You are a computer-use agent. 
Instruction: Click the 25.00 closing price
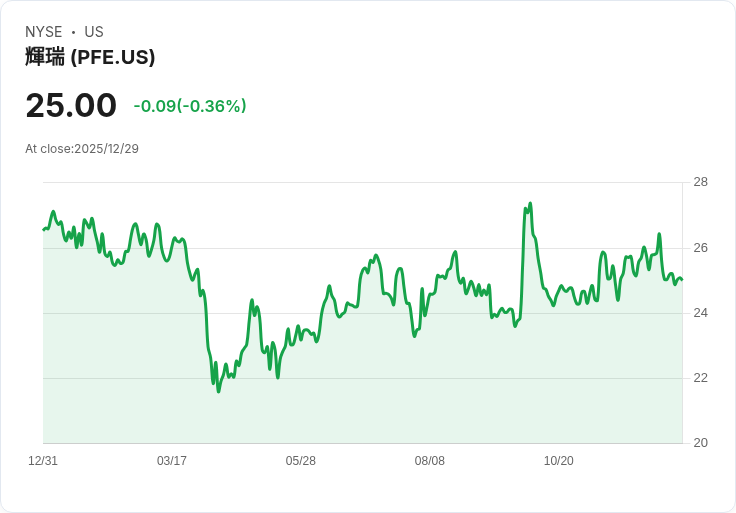pyautogui.click(x=71, y=105)
